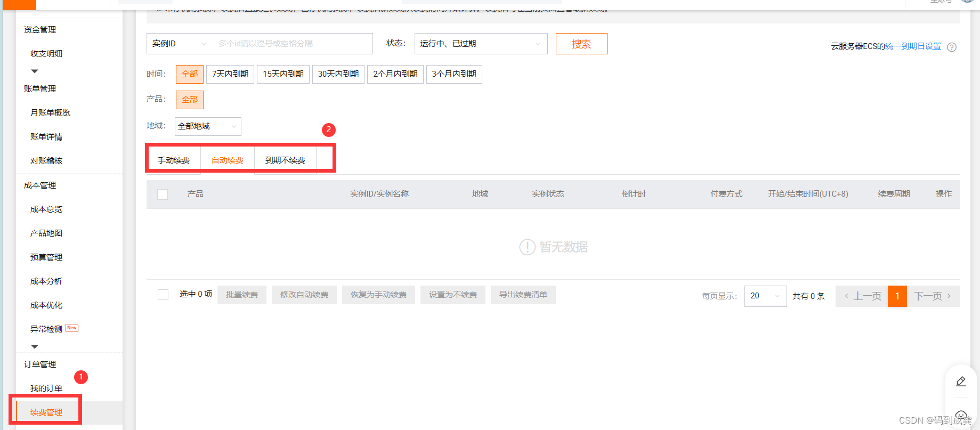
Task: Click the 续费周期 column header
Action: pos(894,194)
